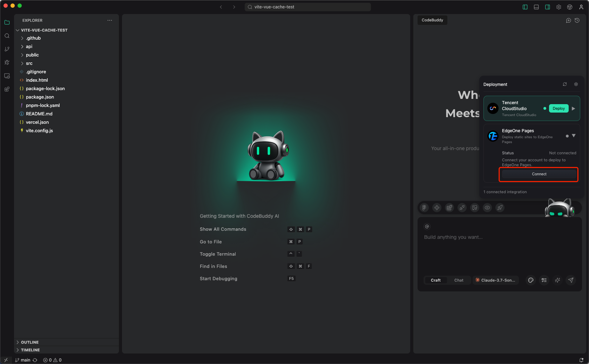Toggle the primary side bar layout button
Viewport: 589px width, 364px height.
[x=525, y=7]
